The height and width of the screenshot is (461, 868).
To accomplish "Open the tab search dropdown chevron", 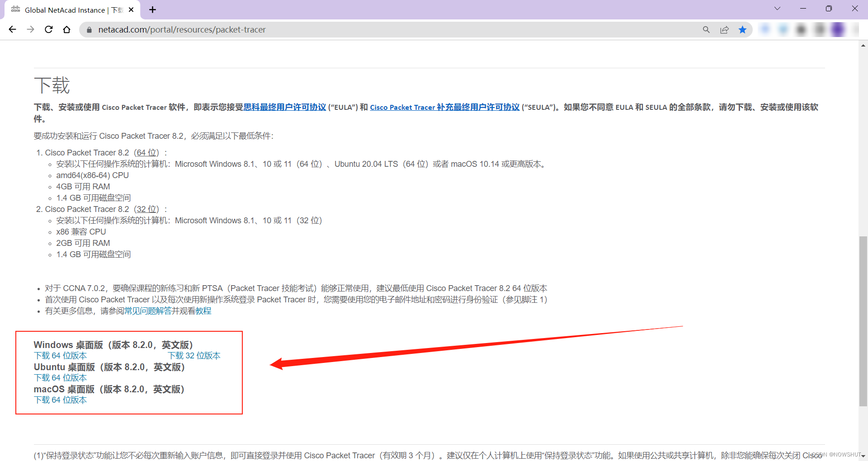I will click(778, 9).
